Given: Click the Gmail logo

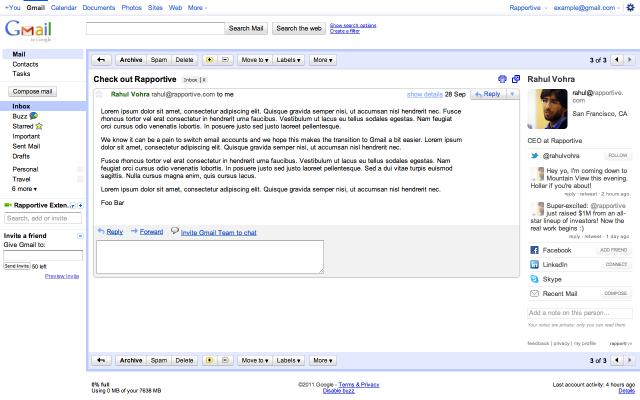Looking at the screenshot, I should pos(28,29).
